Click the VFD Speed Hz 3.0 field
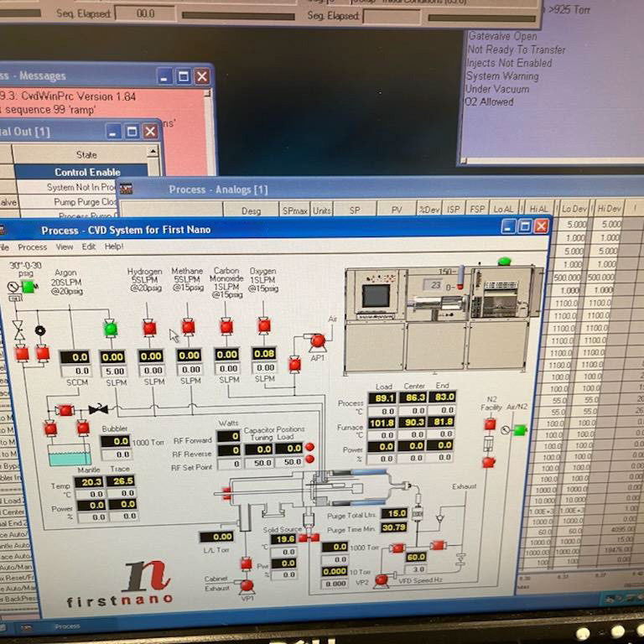This screenshot has height=644, width=644. click(415, 569)
